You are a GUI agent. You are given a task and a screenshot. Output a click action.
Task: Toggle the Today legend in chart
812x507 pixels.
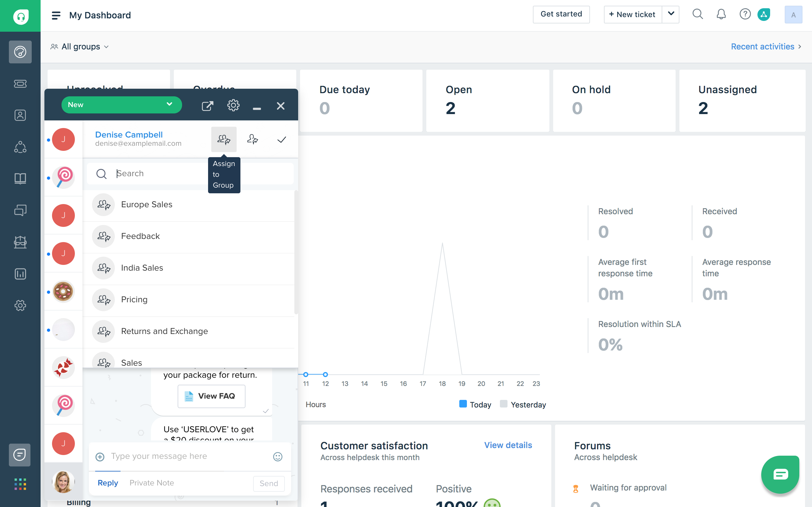coord(475,404)
